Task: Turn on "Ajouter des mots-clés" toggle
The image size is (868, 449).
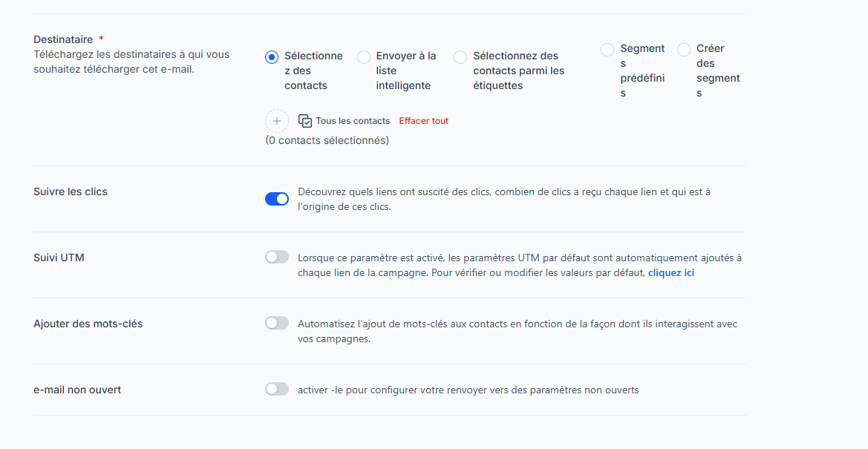Action: [277, 323]
